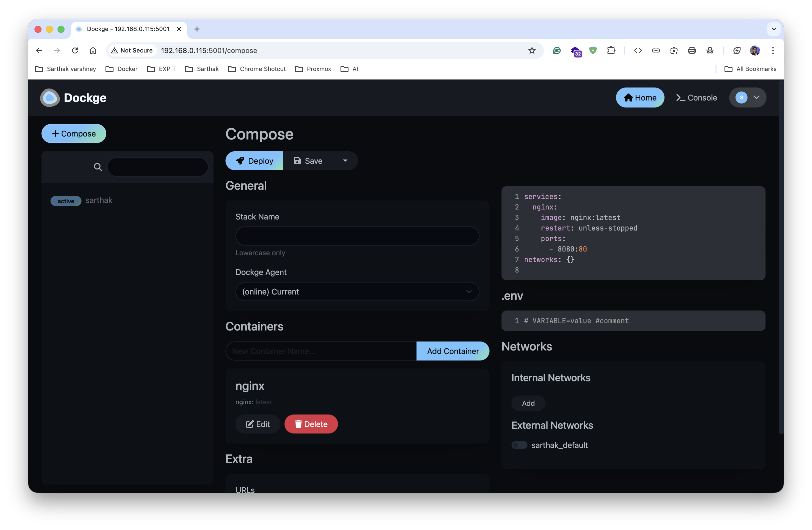Screen dimensions: 812x530
Task: Click the Stack Name input field
Action: 357,236
